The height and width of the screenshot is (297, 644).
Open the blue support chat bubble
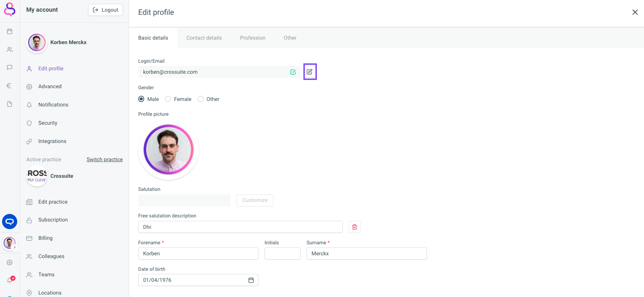[x=10, y=222]
